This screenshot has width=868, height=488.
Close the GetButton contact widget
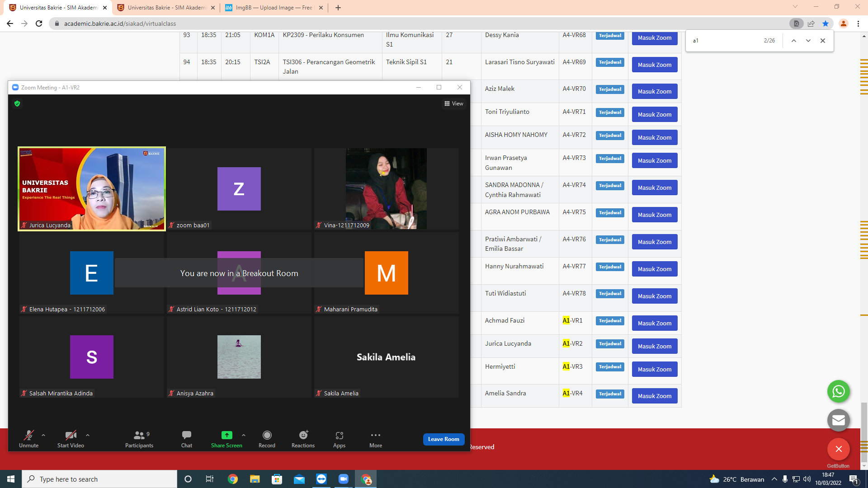tap(839, 449)
